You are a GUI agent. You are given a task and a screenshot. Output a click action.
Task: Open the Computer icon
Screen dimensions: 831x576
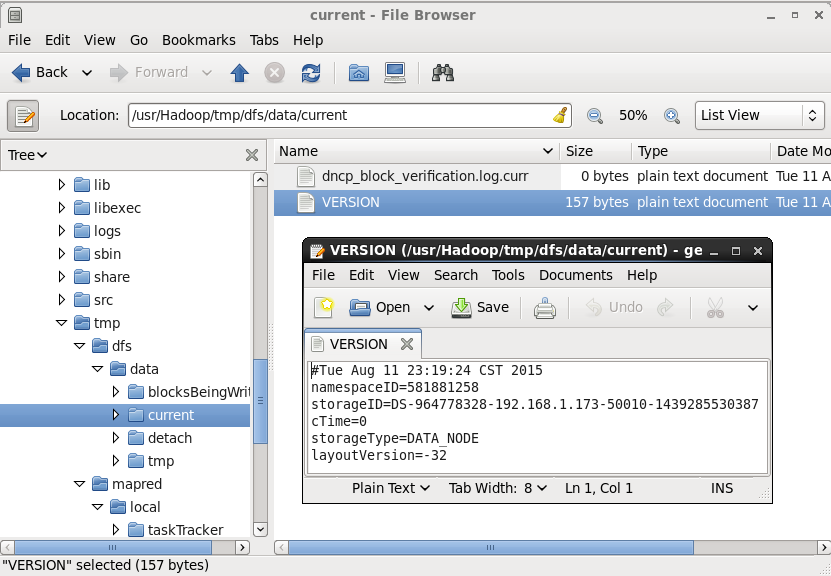tap(395, 73)
